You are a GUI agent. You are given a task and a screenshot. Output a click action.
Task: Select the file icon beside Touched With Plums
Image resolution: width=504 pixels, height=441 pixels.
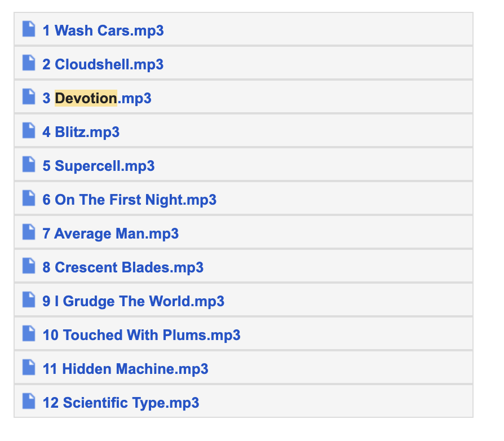(29, 334)
